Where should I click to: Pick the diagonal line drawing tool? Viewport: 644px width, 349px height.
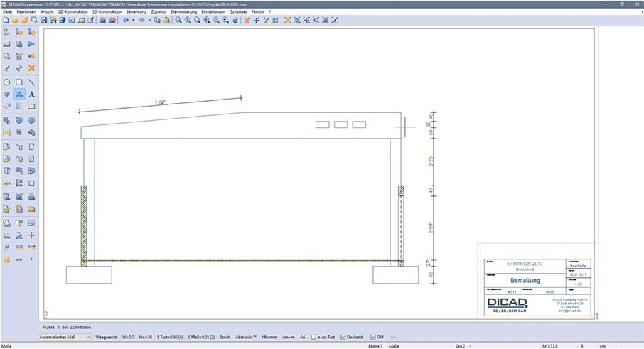pyautogui.click(x=31, y=82)
